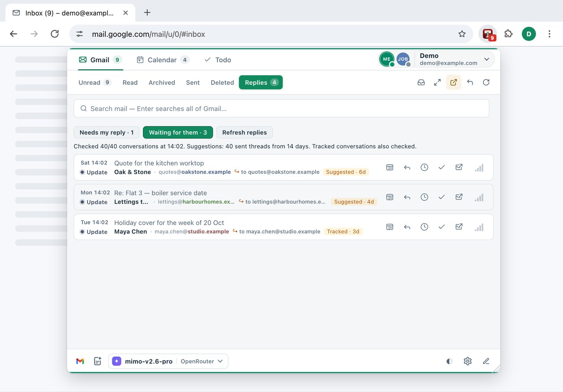The image size is (563, 392).
Task: Click the mail extension icon with red 9 badge
Action: coord(488,34)
